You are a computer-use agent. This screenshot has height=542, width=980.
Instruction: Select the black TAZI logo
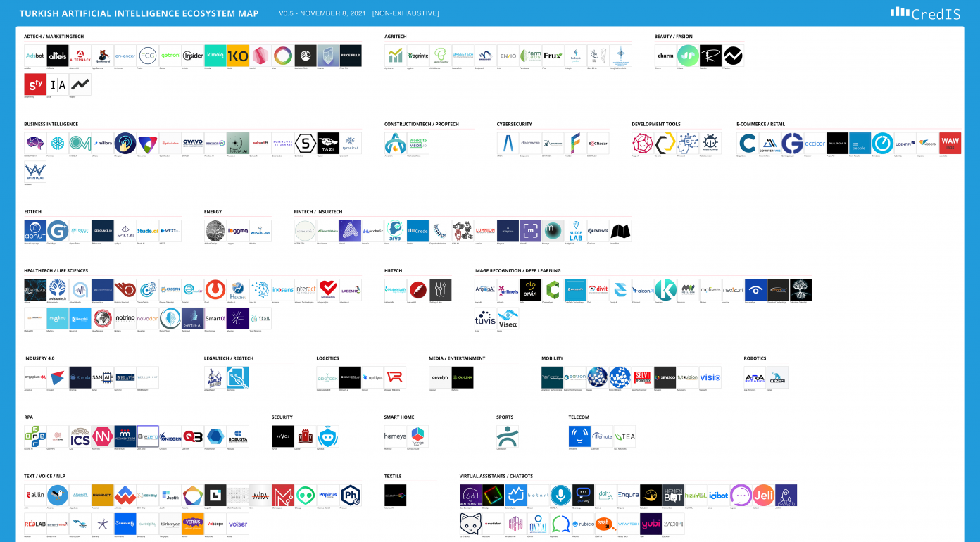pyautogui.click(x=328, y=143)
